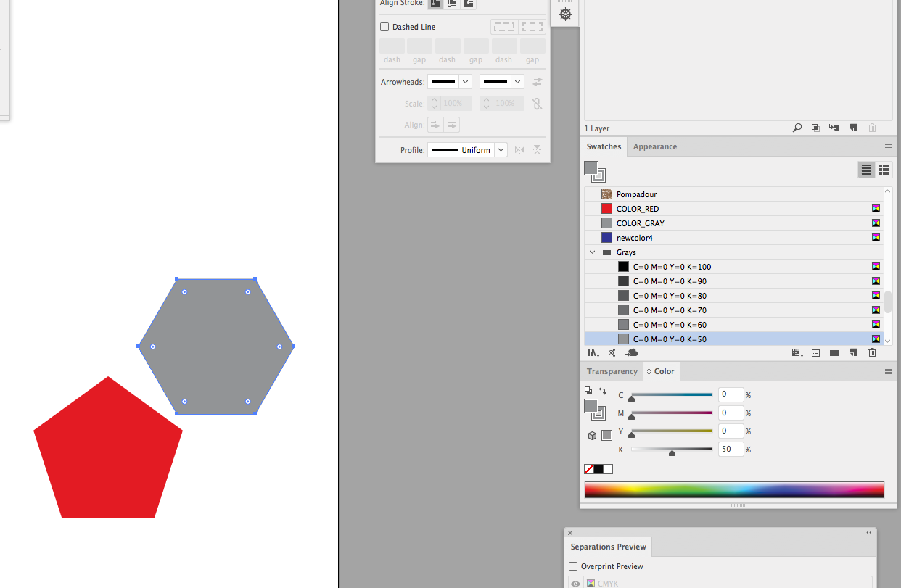Click Make/Release Clipping Mask icon in Layers panel
The height and width of the screenshot is (588, 901).
point(815,128)
